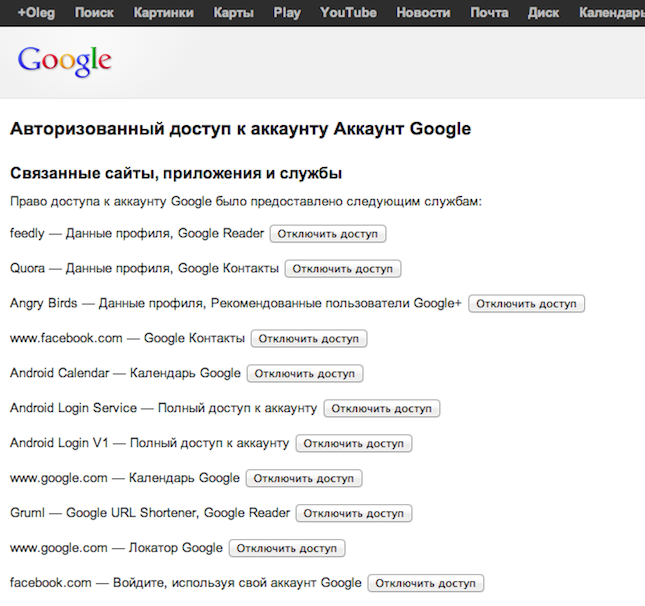Revoke www.google.com Календарь Google access
This screenshot has width=645, height=606.
click(304, 478)
